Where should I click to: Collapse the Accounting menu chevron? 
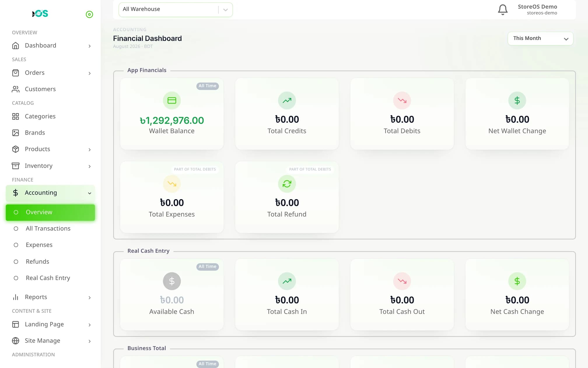point(90,193)
